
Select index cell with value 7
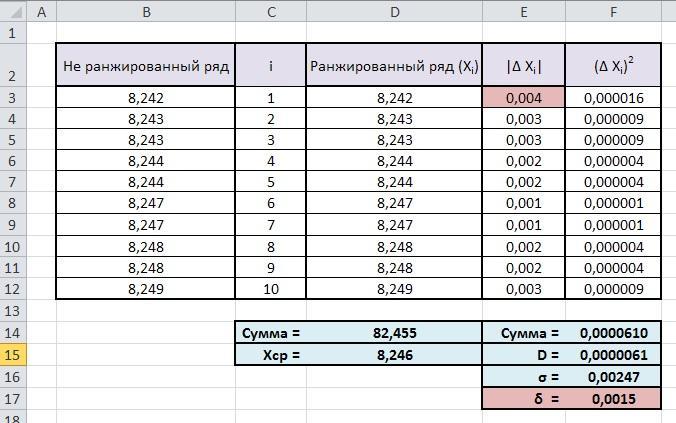(271, 225)
